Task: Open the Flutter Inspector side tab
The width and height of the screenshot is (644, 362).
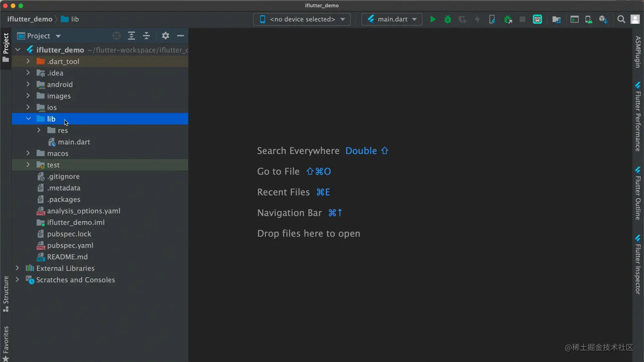Action: pyautogui.click(x=638, y=265)
